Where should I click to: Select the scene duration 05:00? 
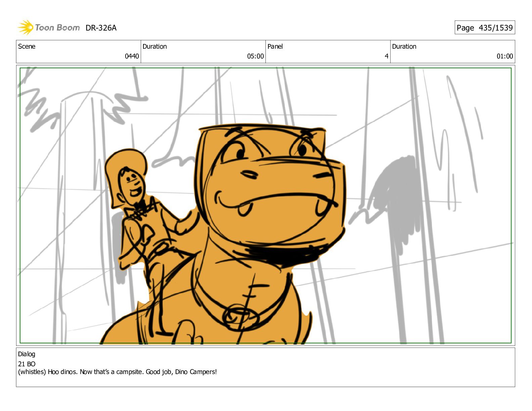click(x=255, y=56)
